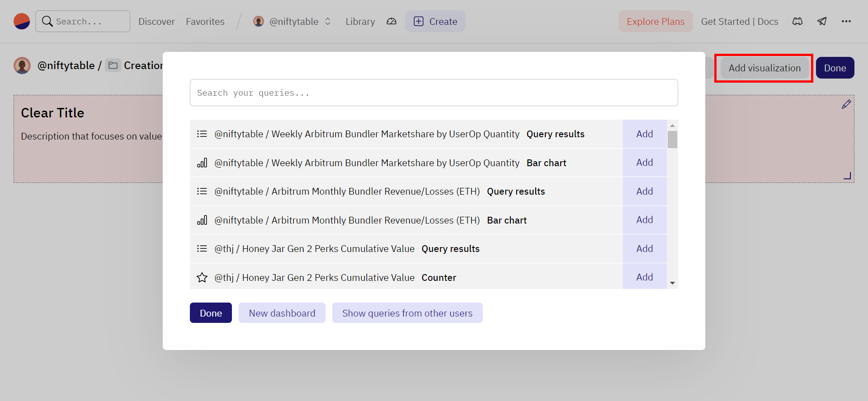Click the bar chart icon of Arbitrum Monthly Bundler Revenue
This screenshot has width=868, height=401.
point(202,220)
